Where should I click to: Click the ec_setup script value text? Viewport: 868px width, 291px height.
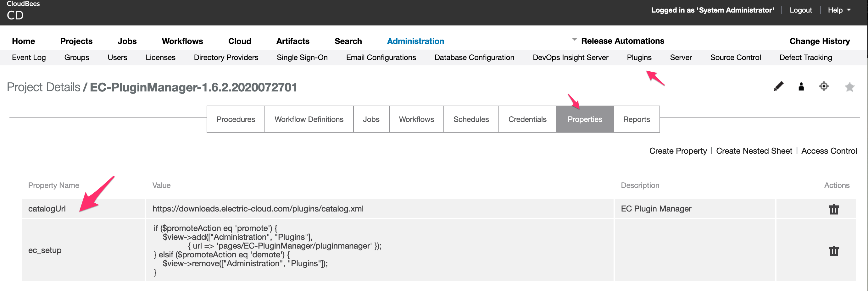tap(267, 250)
